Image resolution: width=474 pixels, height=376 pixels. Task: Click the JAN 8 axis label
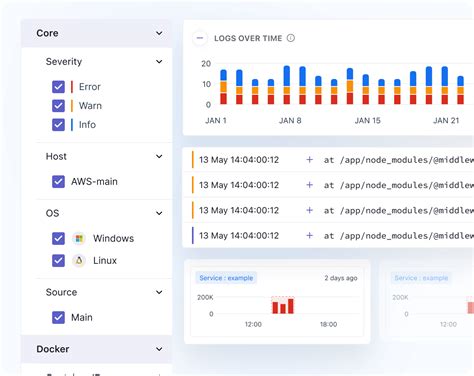pyautogui.click(x=290, y=121)
